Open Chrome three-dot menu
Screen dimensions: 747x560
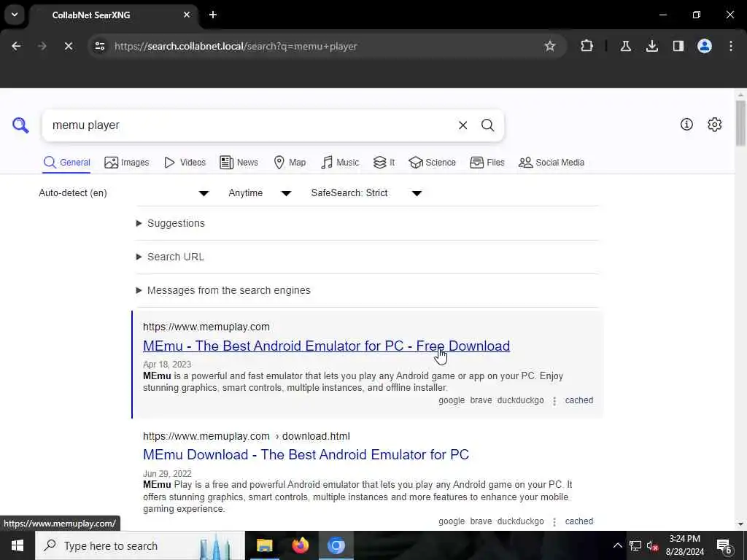[730, 46]
